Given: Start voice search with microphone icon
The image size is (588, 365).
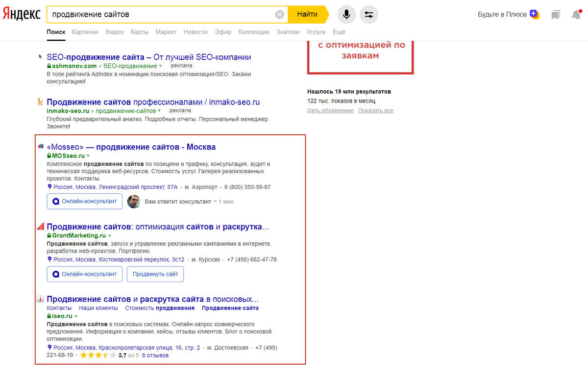Looking at the screenshot, I should pyautogui.click(x=346, y=14).
